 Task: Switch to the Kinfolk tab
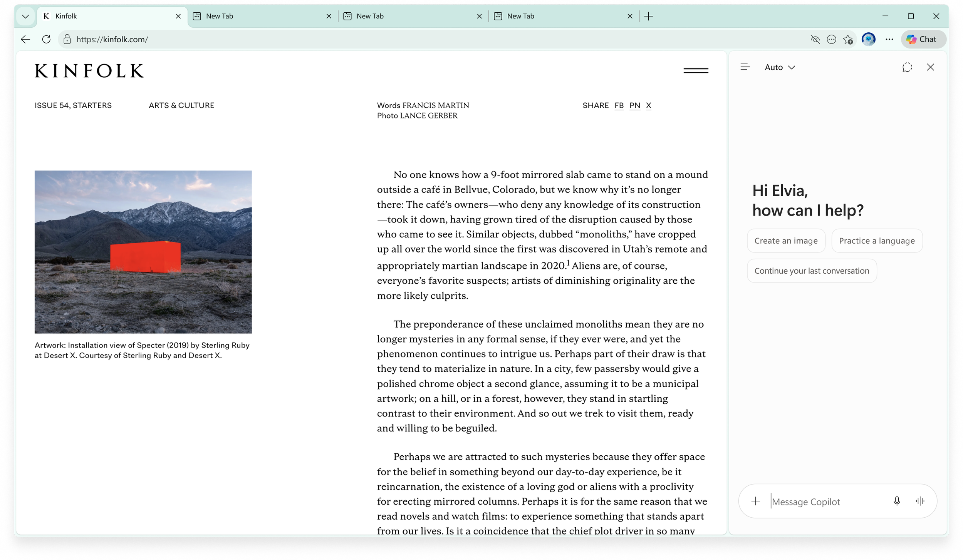point(112,16)
